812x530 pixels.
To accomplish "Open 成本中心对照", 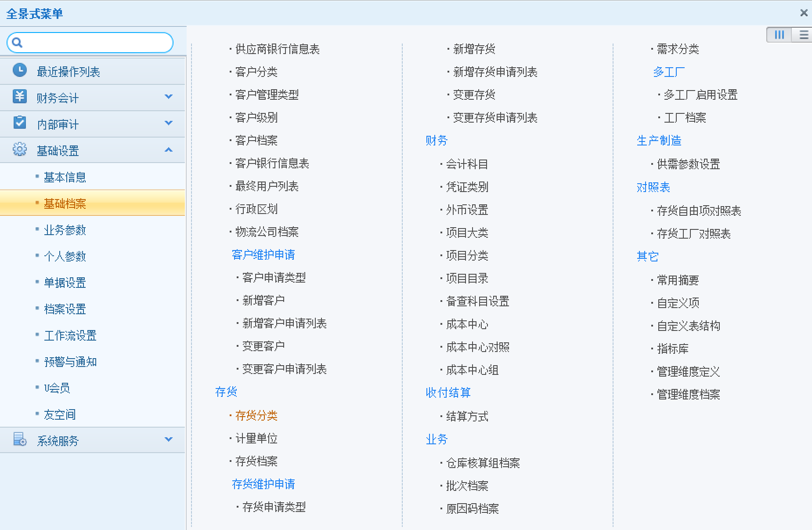I will point(478,347).
